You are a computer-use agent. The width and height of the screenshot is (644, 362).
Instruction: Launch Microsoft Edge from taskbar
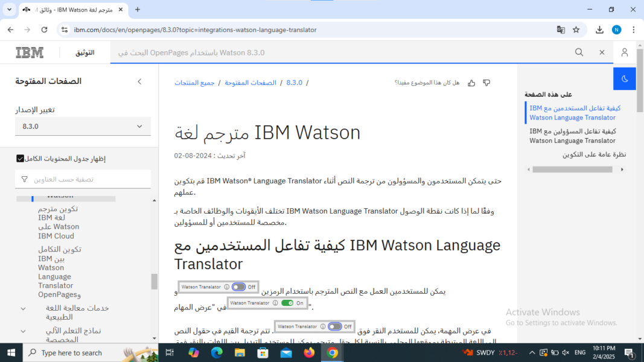[217, 352]
